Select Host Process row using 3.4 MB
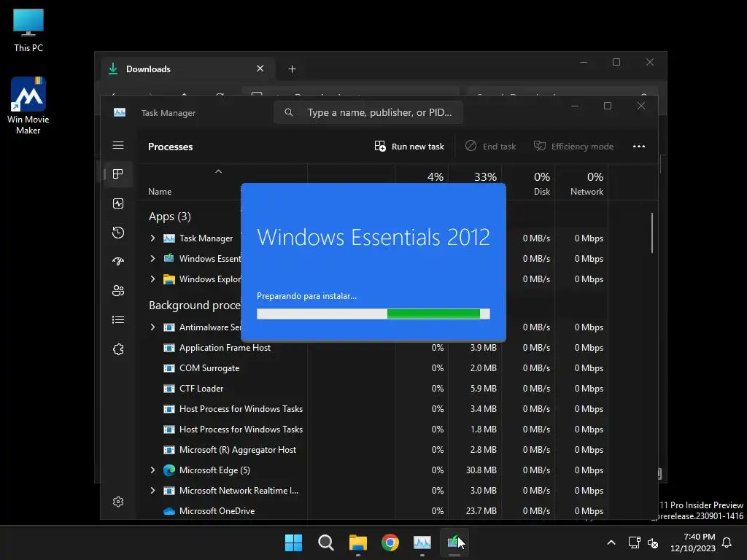The height and width of the screenshot is (560, 747). click(378, 409)
